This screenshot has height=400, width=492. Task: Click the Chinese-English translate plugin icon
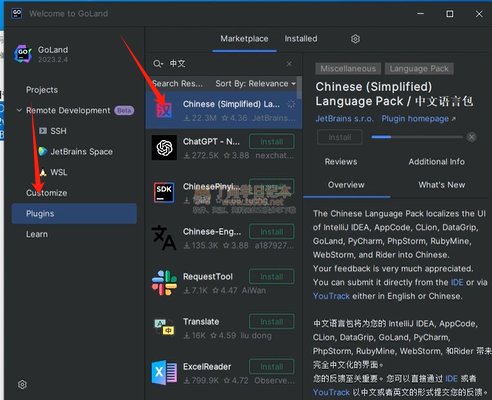[x=164, y=238]
